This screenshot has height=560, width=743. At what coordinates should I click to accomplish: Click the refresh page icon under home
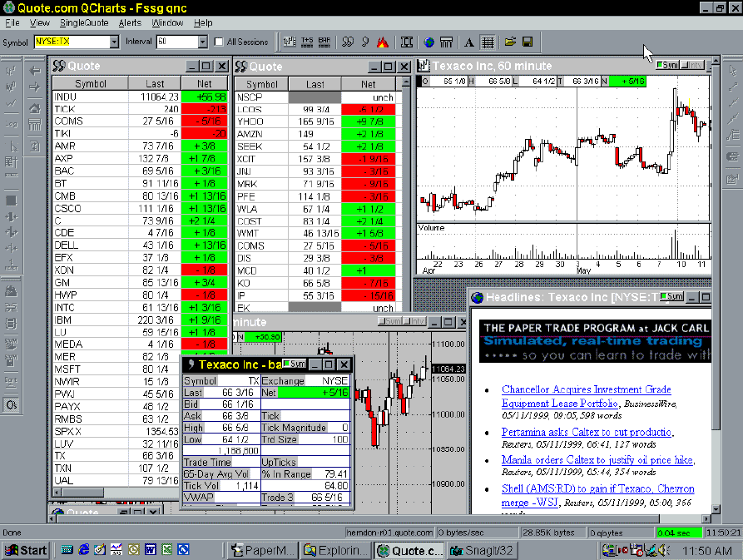(35, 146)
